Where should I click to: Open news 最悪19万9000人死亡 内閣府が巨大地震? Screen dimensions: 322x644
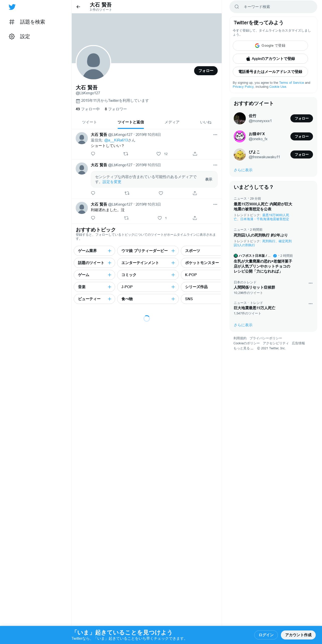pos(263,207)
